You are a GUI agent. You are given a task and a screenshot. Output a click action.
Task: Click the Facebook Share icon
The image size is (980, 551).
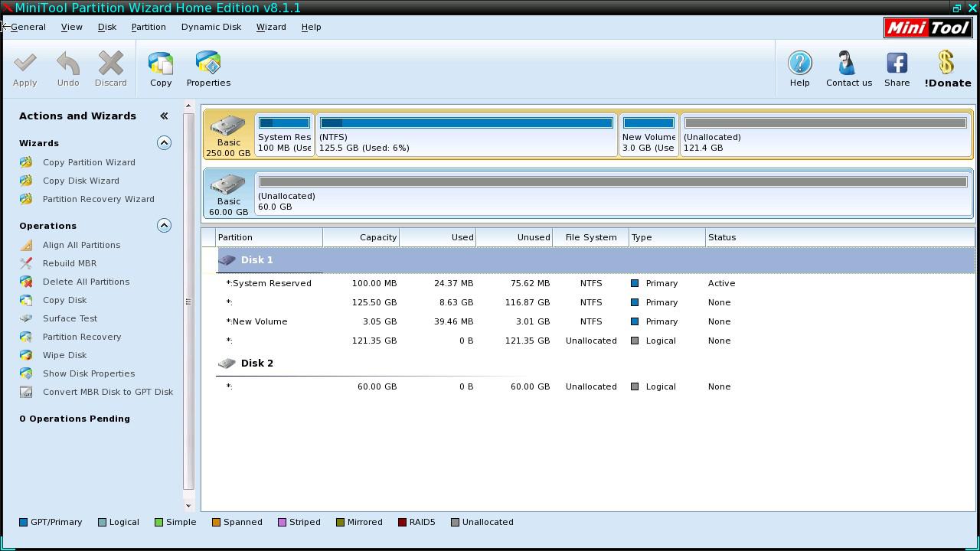897,63
